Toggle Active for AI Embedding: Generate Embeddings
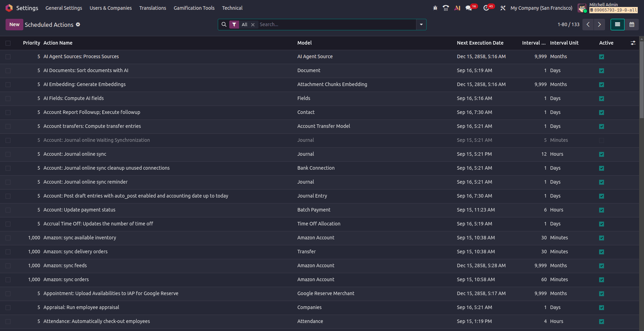 [602, 85]
